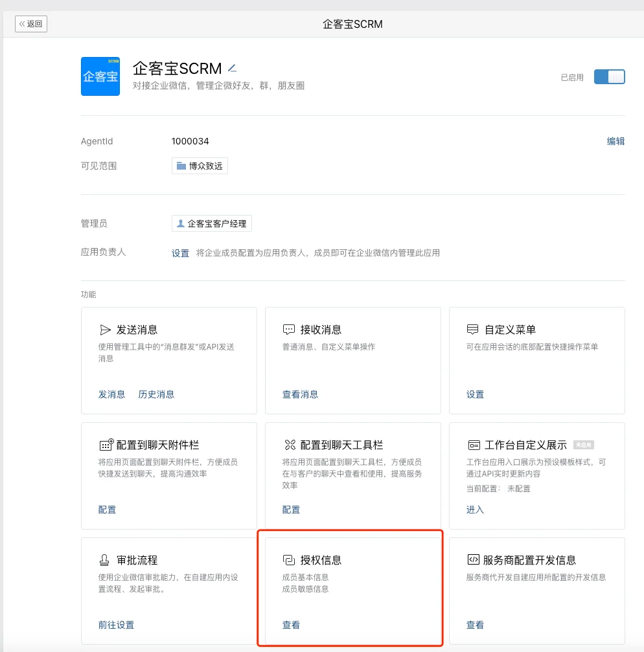Toggle the 已启用 enabled switch
This screenshot has height=652, width=644.
[609, 77]
